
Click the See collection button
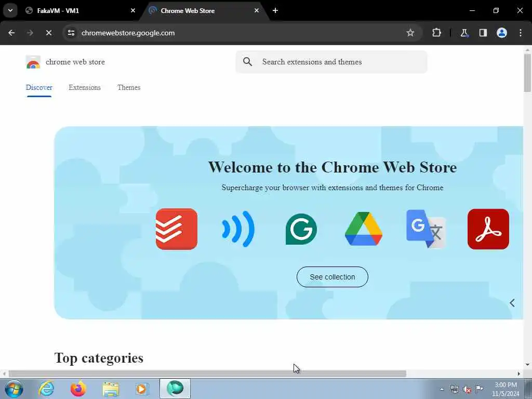332,277
